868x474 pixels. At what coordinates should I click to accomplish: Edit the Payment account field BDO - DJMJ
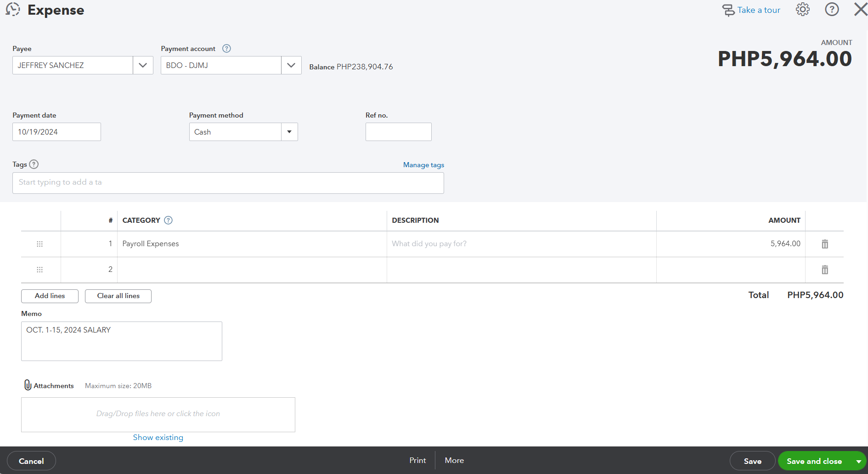pos(221,65)
